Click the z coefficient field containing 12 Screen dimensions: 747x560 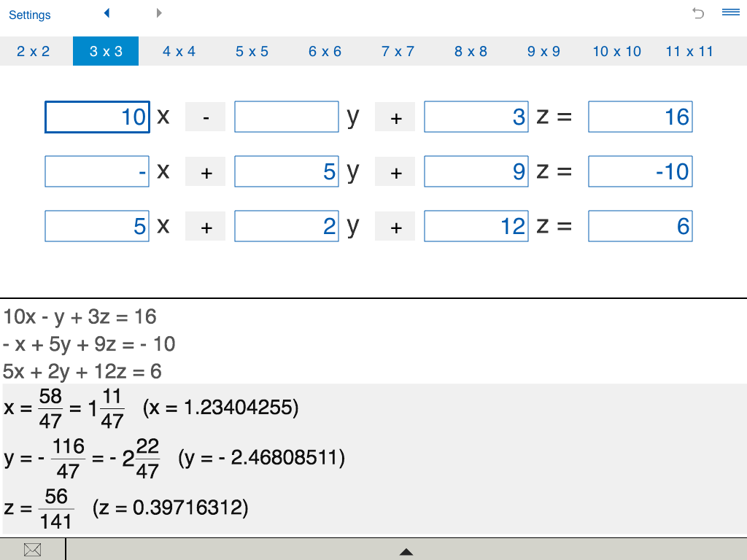pos(476,226)
